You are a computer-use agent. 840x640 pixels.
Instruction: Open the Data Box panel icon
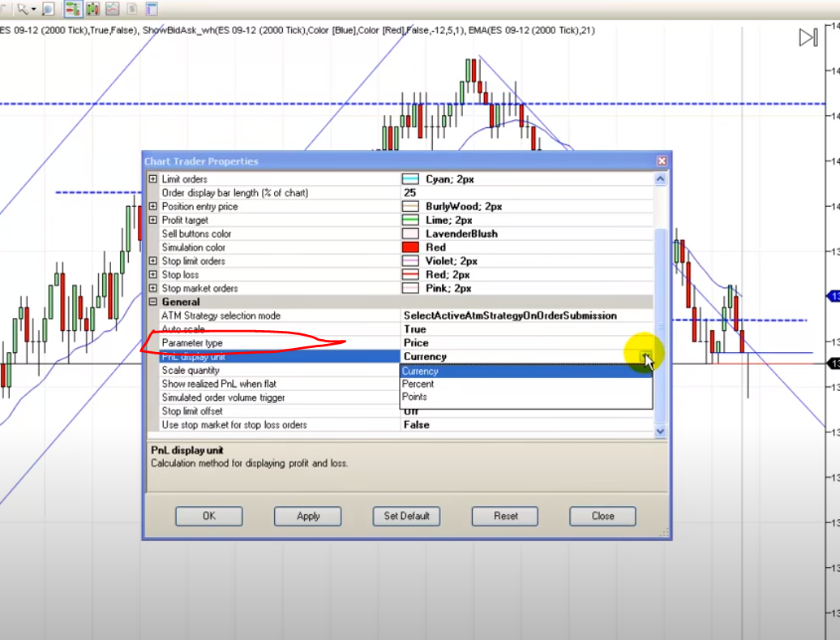pos(150,8)
